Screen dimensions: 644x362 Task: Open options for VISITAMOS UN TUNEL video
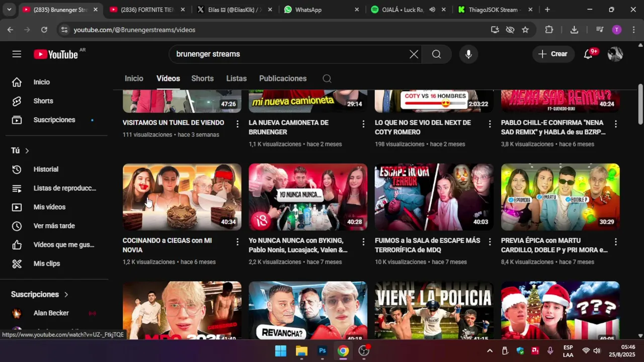237,124
